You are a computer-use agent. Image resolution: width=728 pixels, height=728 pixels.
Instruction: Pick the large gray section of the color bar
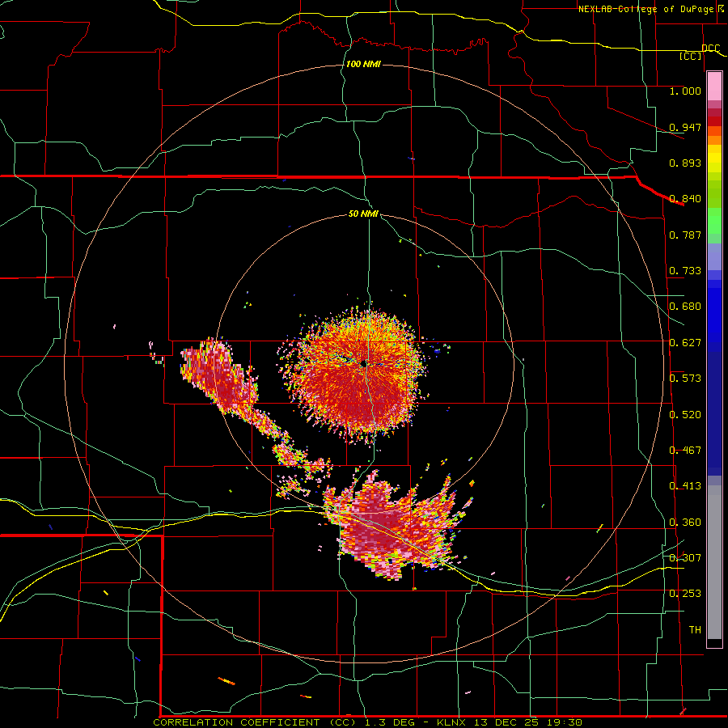click(x=714, y=562)
